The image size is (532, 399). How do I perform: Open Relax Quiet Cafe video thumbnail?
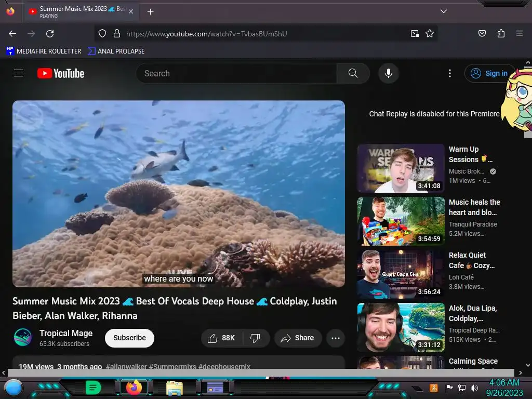401,274
